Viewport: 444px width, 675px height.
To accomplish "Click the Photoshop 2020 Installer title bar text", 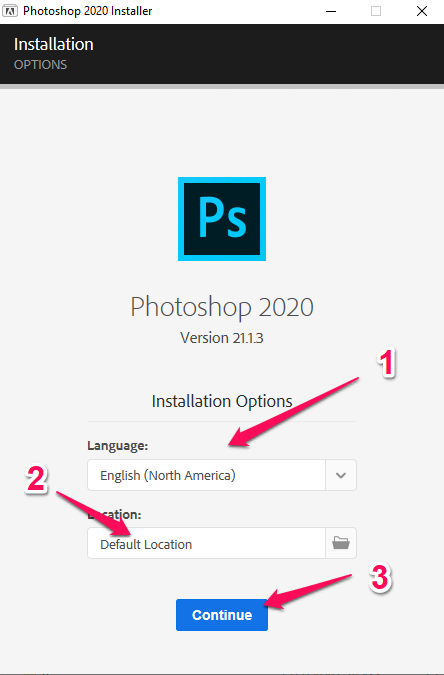I will click(87, 11).
